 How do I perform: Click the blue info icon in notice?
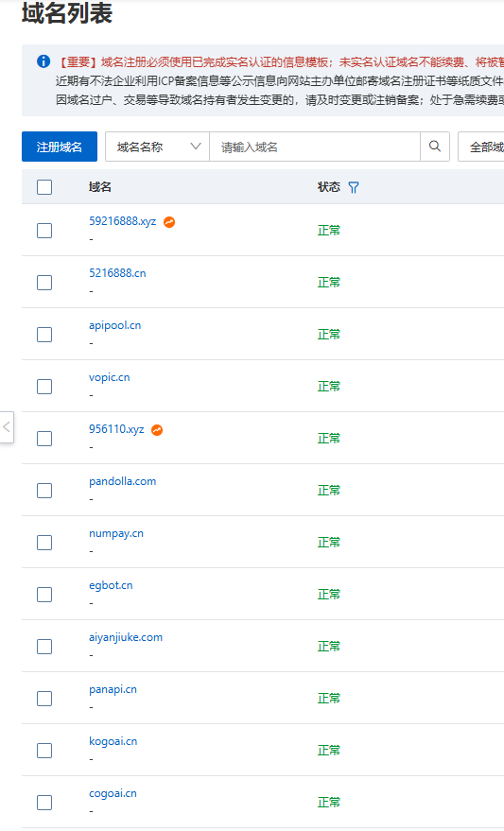[x=43, y=61]
